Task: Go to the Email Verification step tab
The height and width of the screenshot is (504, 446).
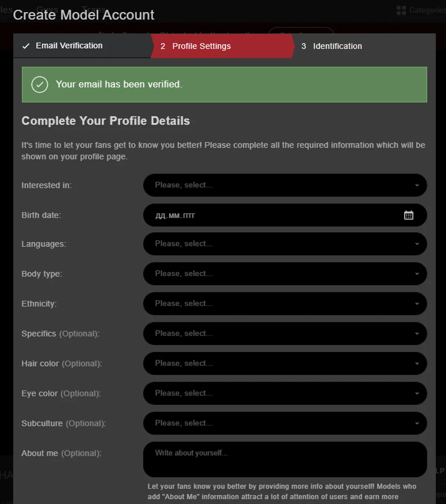Action: (82, 46)
